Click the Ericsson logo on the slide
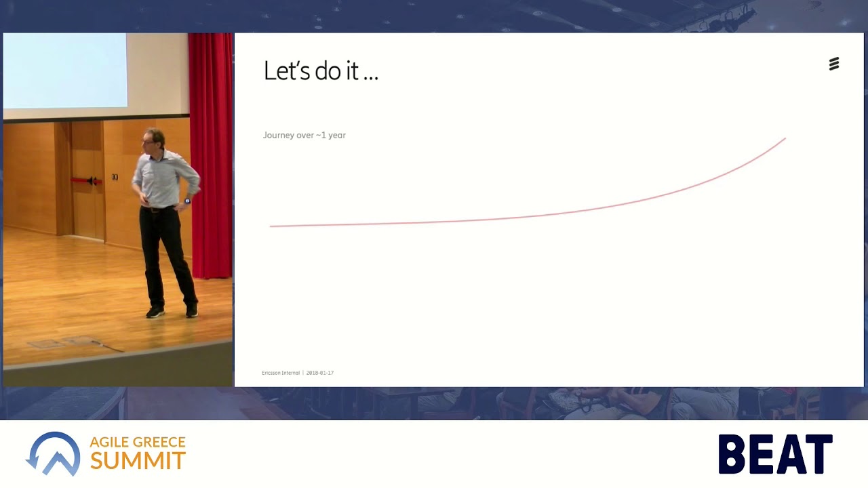 tap(834, 64)
